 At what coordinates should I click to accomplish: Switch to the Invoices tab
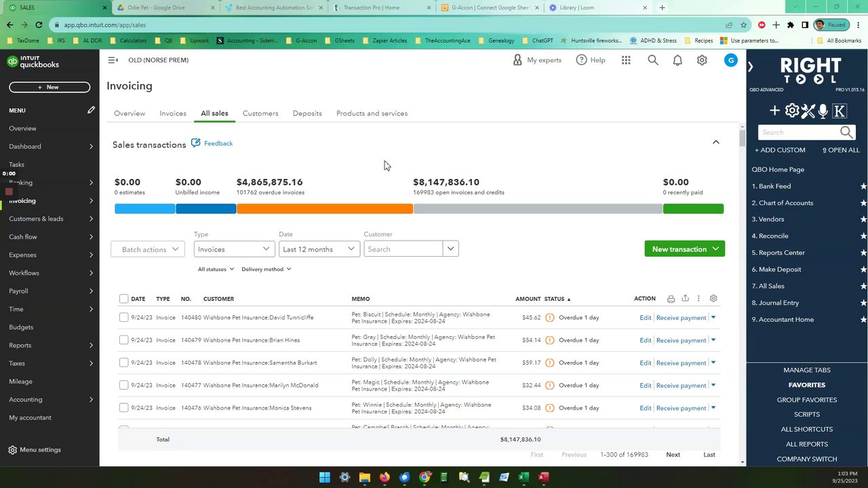pos(173,113)
